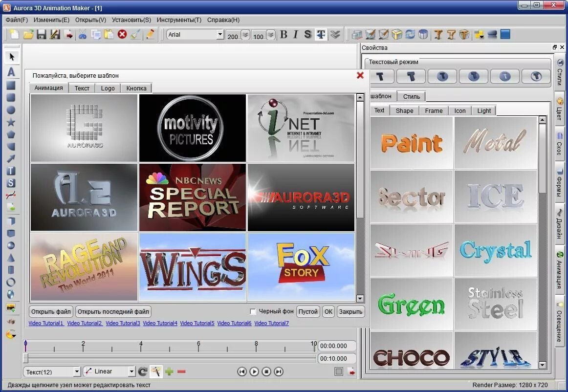The image size is (568, 392).
Task: Click the green plus Add keyframe icon
Action: coord(169,371)
